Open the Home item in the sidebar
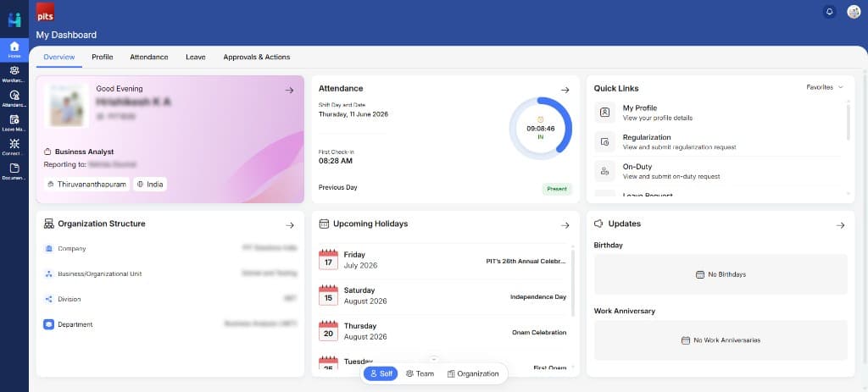Image resolution: width=868 pixels, height=392 pixels. tap(14, 50)
